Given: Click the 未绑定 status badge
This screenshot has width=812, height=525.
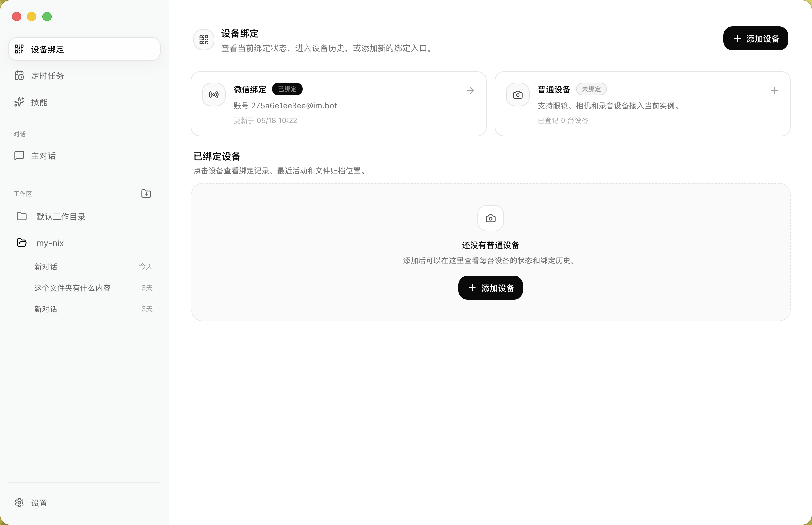Looking at the screenshot, I should tap(591, 89).
